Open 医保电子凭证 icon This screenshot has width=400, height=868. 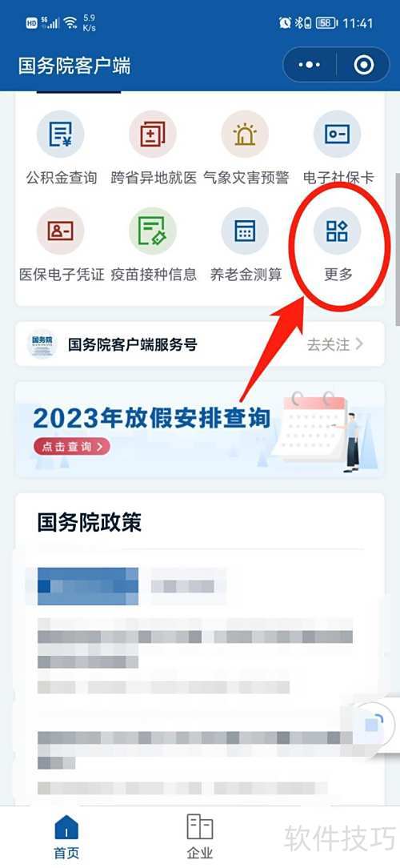pos(60,231)
